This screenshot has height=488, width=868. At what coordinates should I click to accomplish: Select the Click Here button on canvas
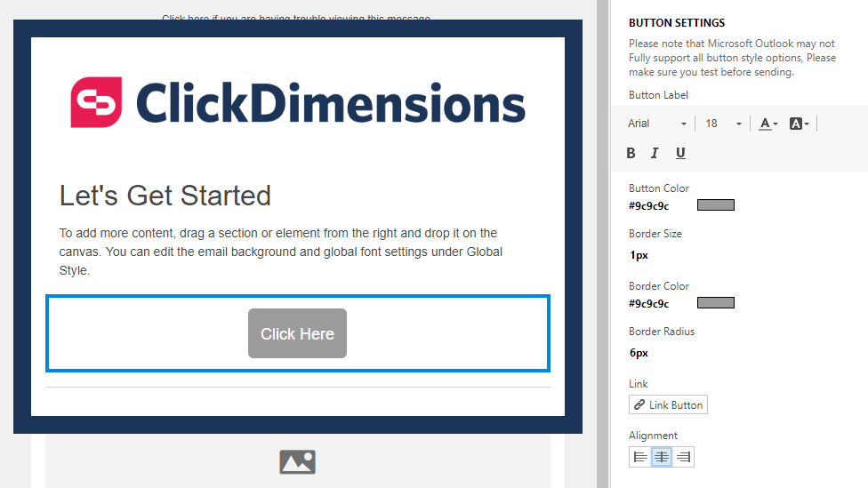[297, 333]
